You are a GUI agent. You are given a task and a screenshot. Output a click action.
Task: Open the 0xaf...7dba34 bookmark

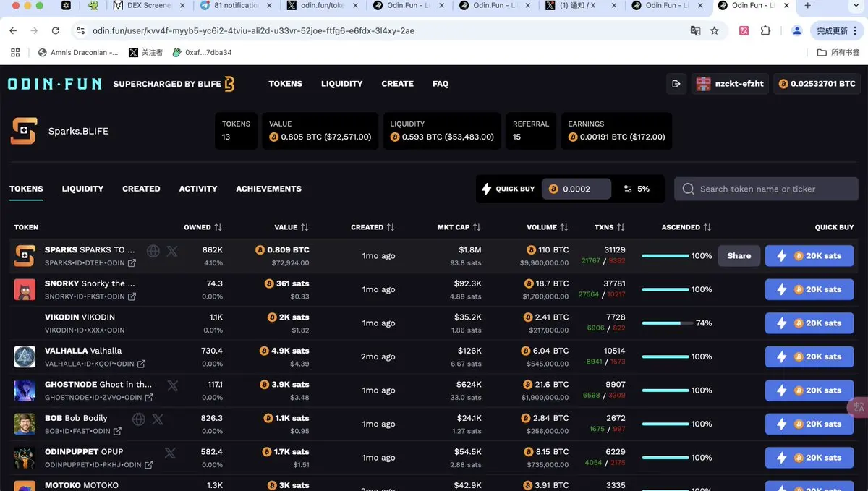tap(202, 52)
